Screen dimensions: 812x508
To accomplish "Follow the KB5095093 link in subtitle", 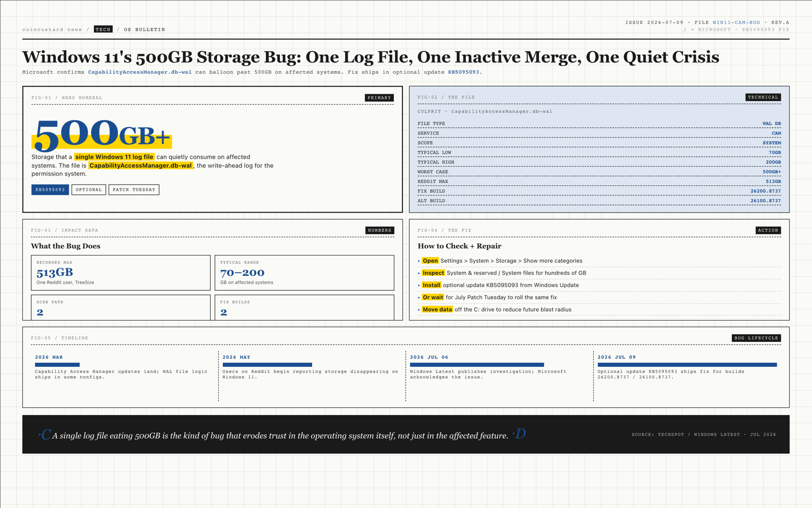I will tap(463, 72).
